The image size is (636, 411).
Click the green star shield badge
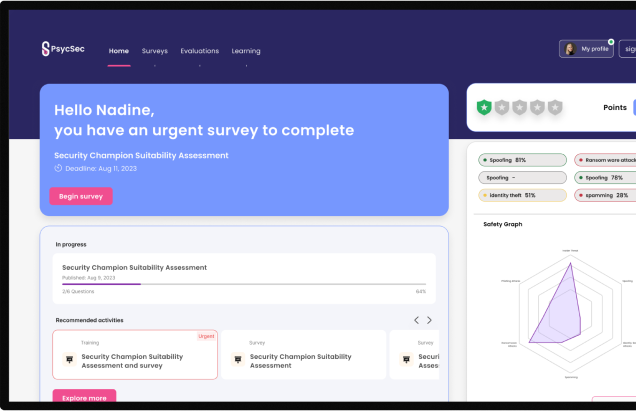point(484,107)
